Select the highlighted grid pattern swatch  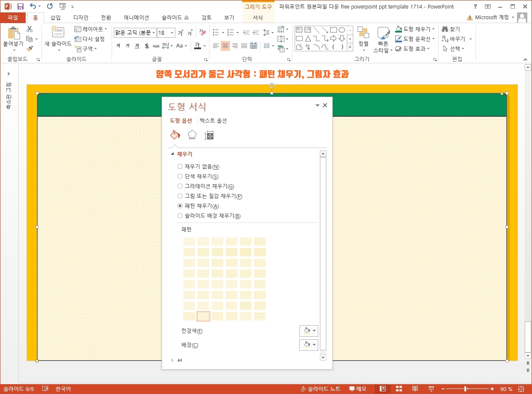coord(203,316)
